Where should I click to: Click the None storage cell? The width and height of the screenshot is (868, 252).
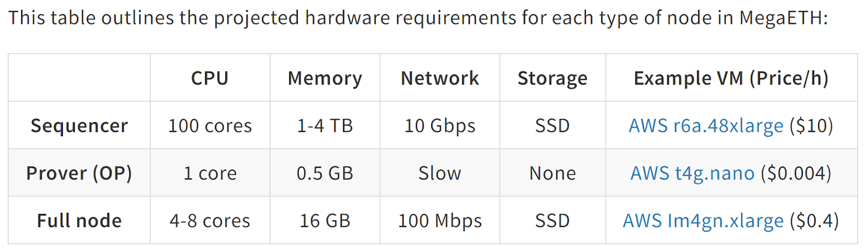point(552,173)
